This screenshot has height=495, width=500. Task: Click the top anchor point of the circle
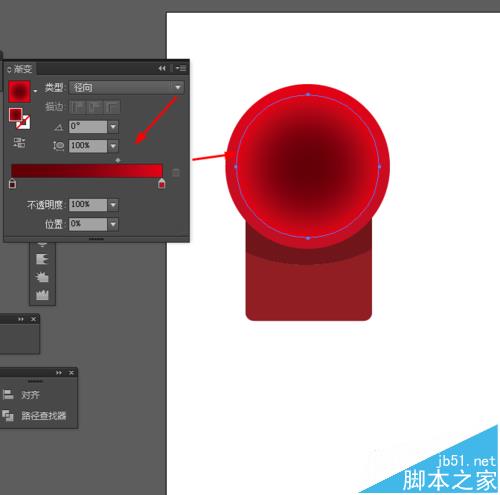(308, 95)
